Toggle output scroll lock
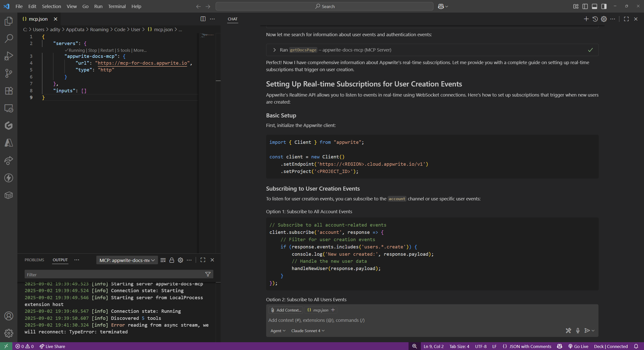The image size is (644, 350). (x=172, y=260)
